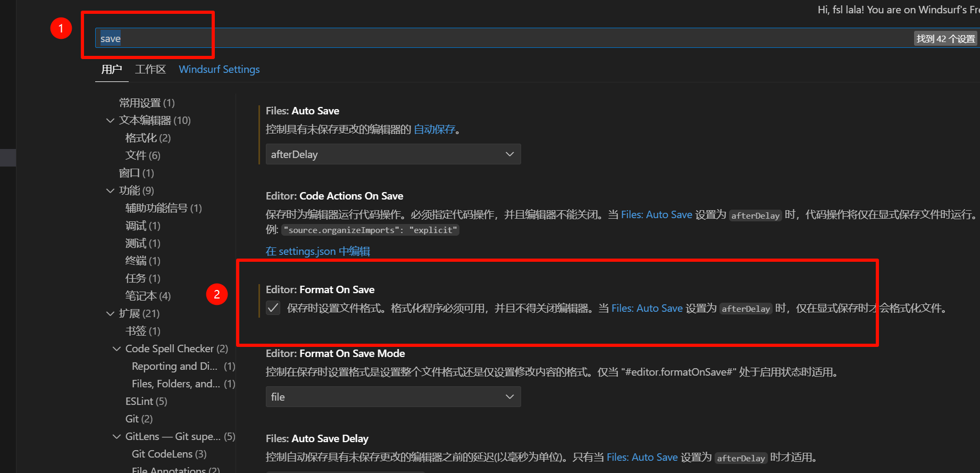The image size is (980, 473).
Task: Select 格式化 under 文本编辑器
Action: point(147,138)
